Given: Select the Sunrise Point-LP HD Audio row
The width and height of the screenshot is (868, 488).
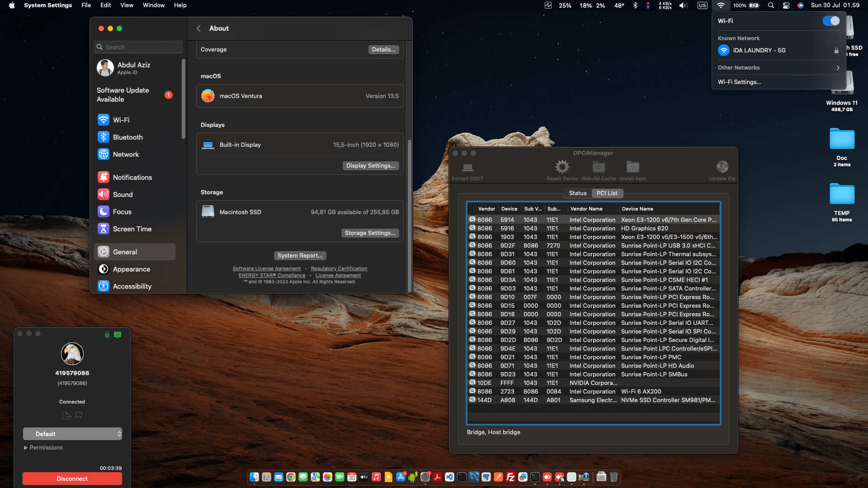Looking at the screenshot, I should click(594, 366).
